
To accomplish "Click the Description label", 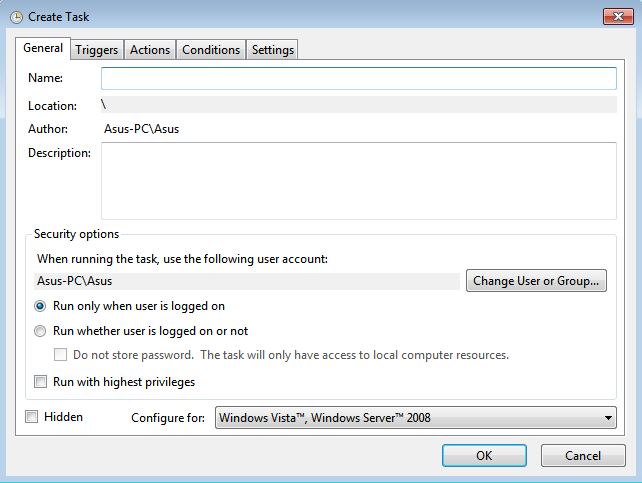I will (x=59, y=153).
